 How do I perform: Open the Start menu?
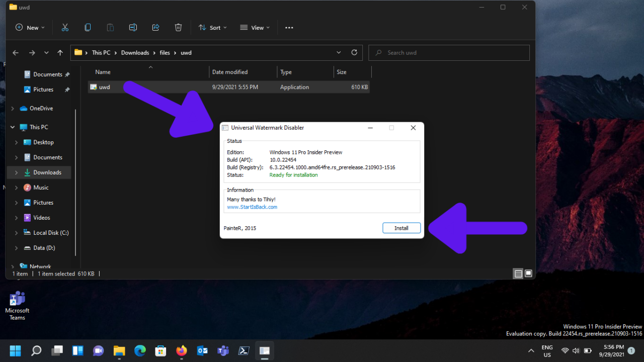coord(15,350)
